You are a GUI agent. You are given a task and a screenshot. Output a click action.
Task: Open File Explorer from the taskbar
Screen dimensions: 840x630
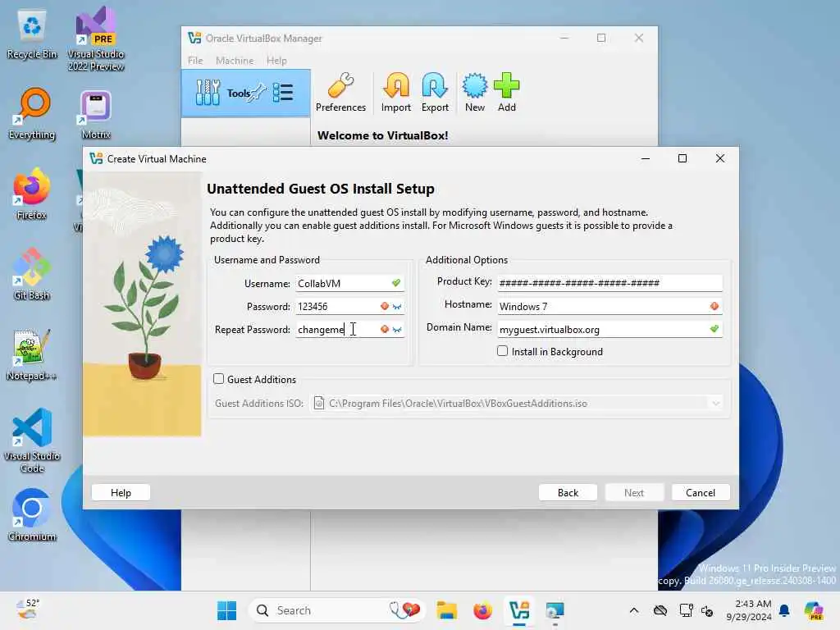coord(446,610)
